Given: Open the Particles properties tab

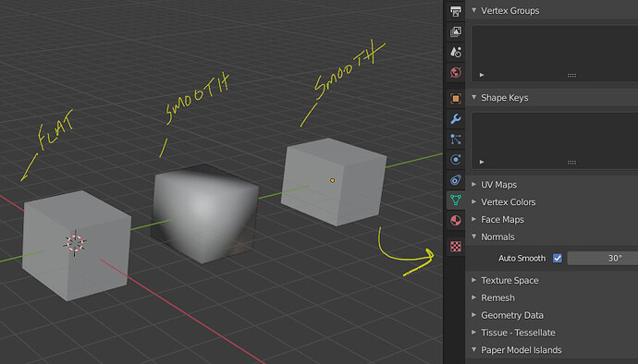Looking at the screenshot, I should 456,140.
